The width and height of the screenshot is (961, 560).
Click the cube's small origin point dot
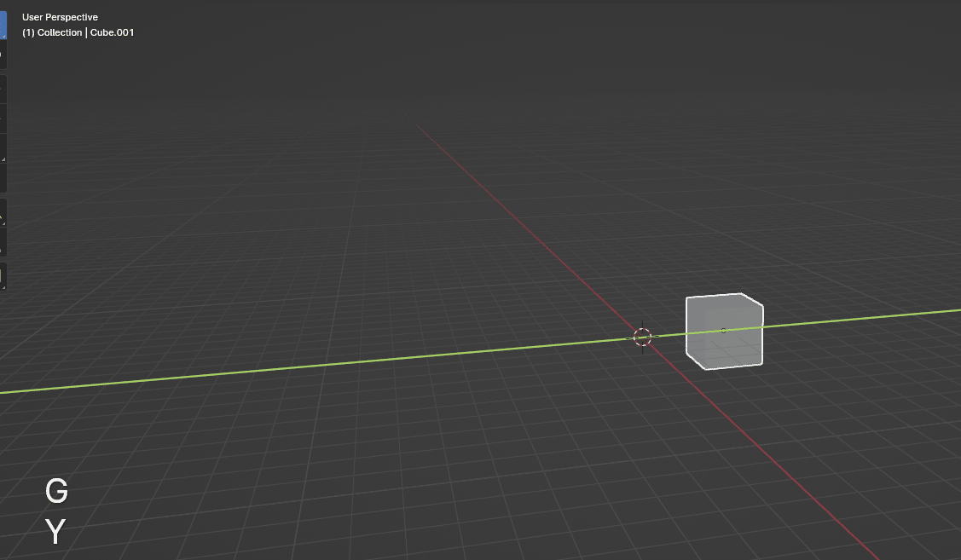tap(723, 331)
